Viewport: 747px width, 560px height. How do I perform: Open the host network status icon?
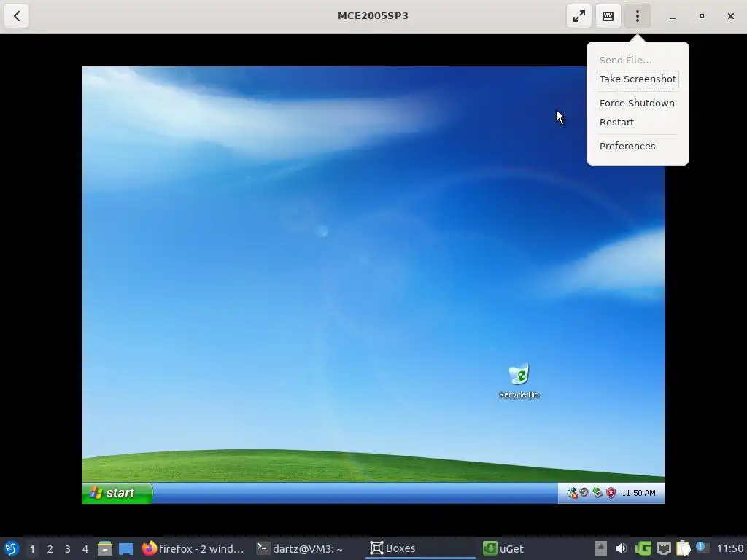pos(664,548)
